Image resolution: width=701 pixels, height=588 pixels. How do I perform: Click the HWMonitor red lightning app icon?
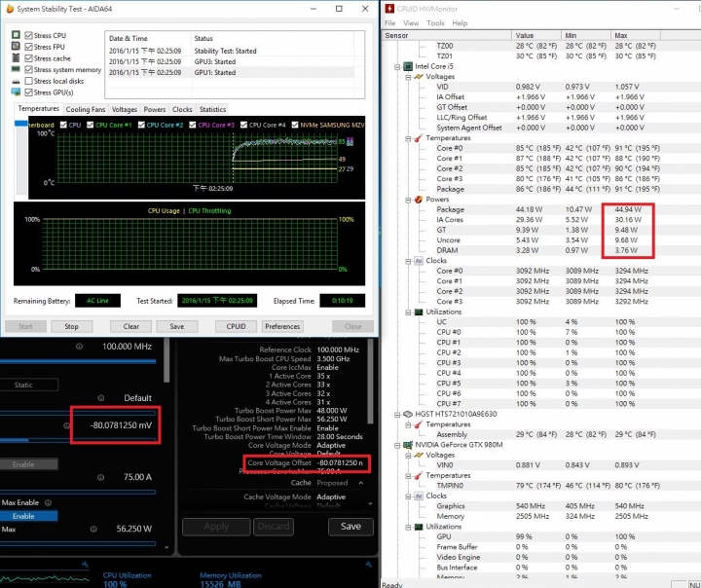tap(389, 9)
